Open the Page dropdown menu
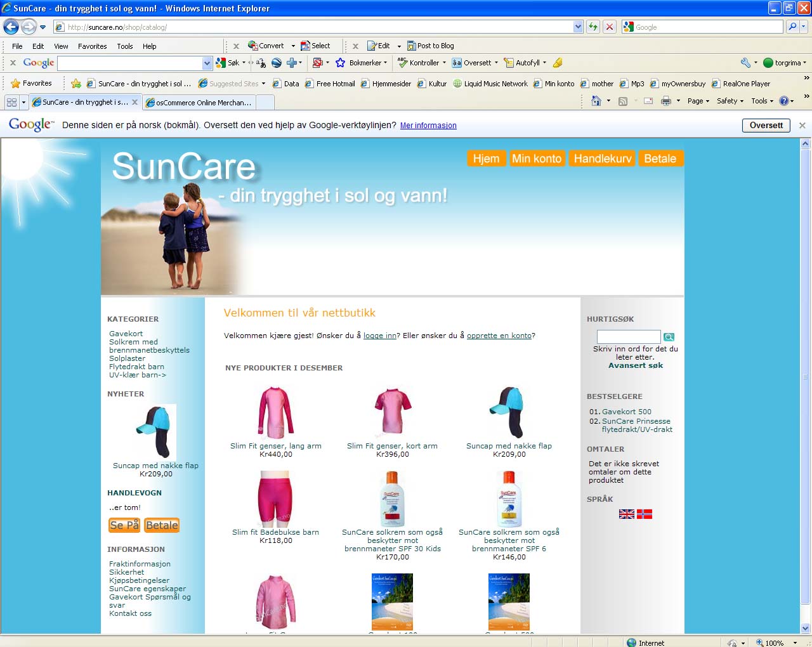 pos(698,101)
